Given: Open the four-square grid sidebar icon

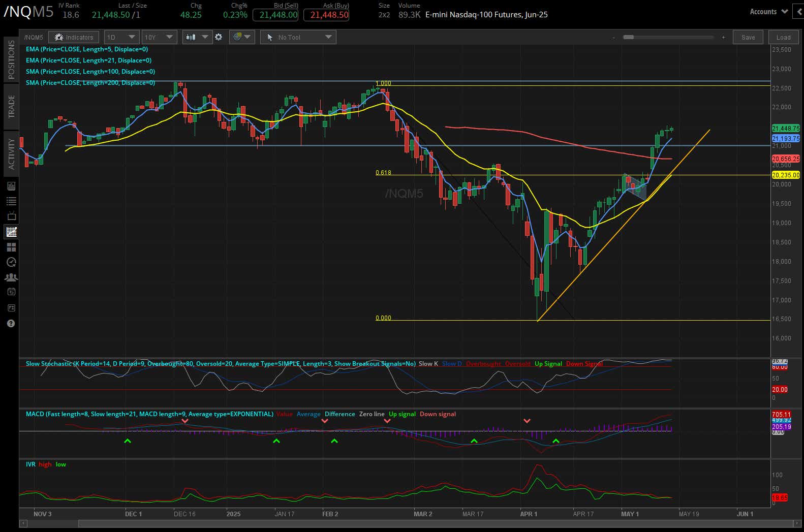Looking at the screenshot, I should (x=11, y=247).
